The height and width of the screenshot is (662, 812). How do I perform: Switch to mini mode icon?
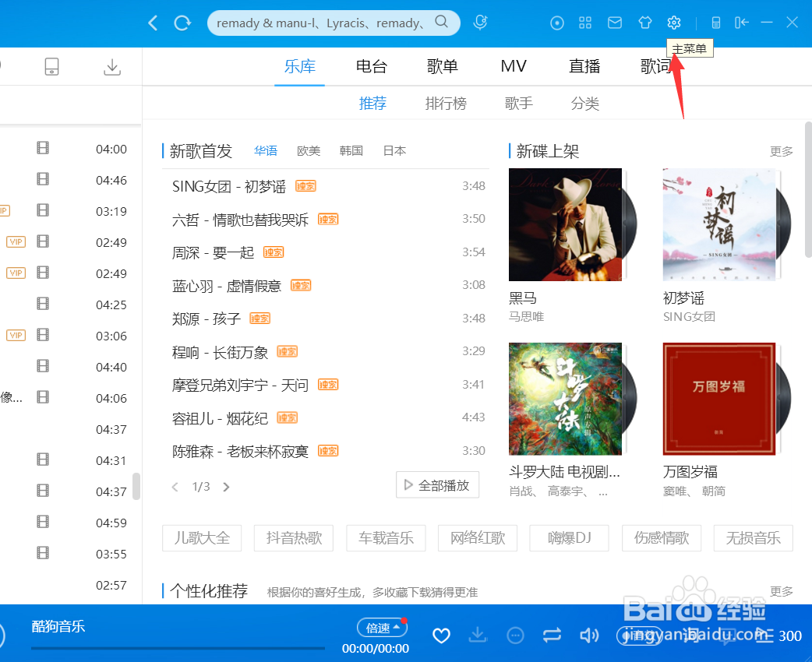click(742, 23)
